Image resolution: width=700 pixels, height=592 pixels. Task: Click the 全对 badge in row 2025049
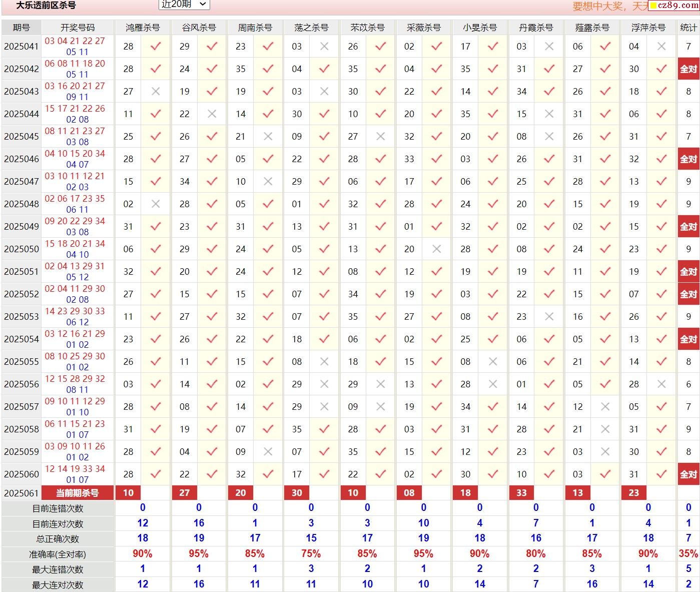point(688,227)
